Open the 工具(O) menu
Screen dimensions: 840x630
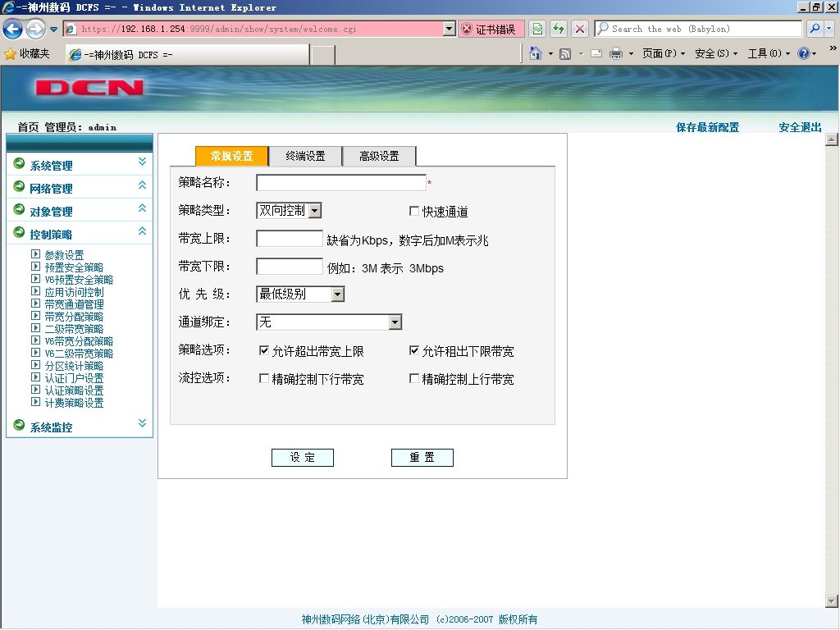tap(769, 53)
